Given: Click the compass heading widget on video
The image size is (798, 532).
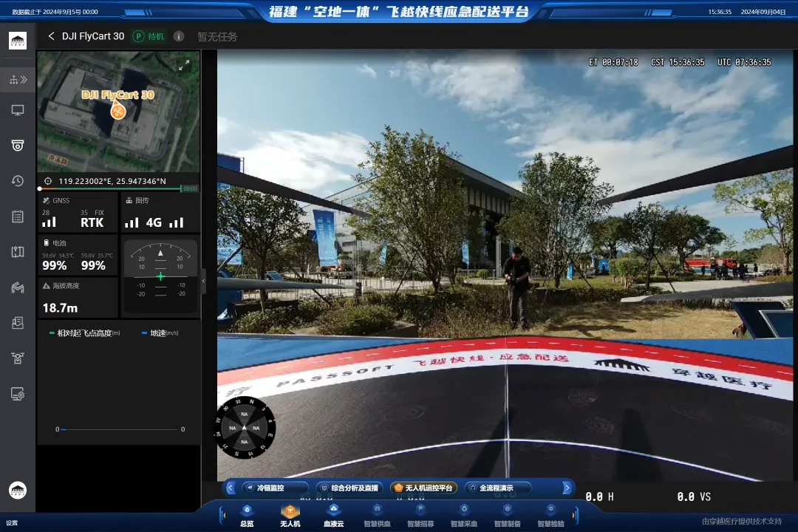Looking at the screenshot, I should (245, 428).
